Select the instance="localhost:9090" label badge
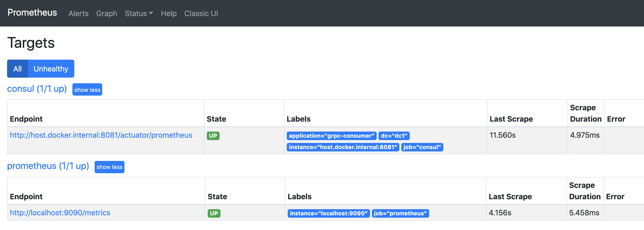The height and width of the screenshot is (230, 644). click(x=329, y=213)
